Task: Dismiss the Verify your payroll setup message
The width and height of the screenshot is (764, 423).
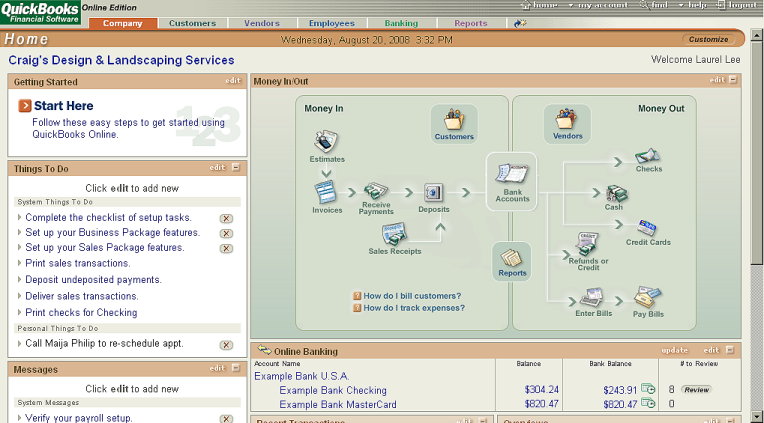Action: (226, 419)
